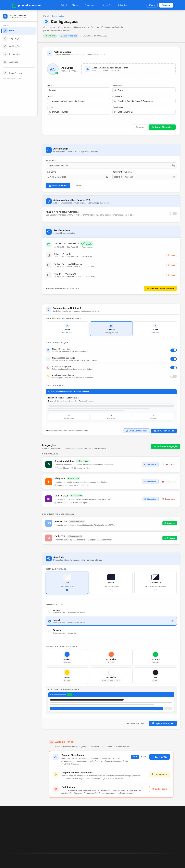Pick the Primário blue color swatch

tap(67, 654)
